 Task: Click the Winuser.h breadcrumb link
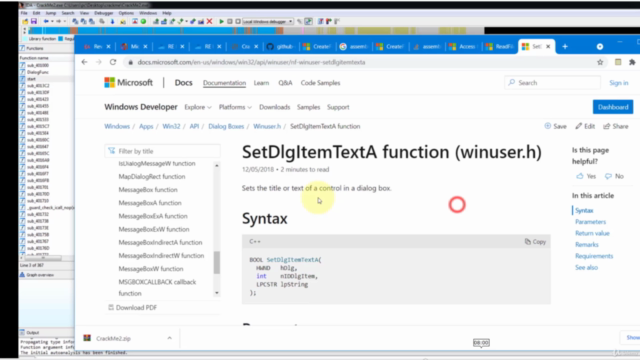point(267,126)
